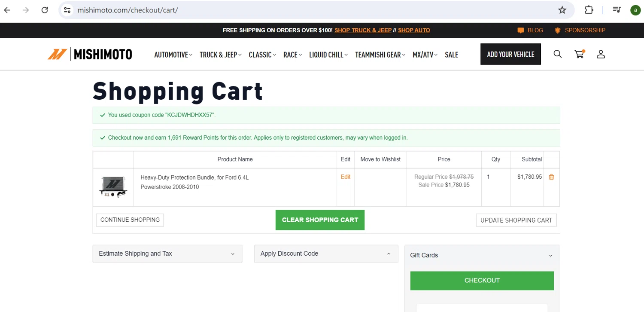This screenshot has height=312, width=644.
Task: Click Continue Shopping button
Action: [130, 220]
